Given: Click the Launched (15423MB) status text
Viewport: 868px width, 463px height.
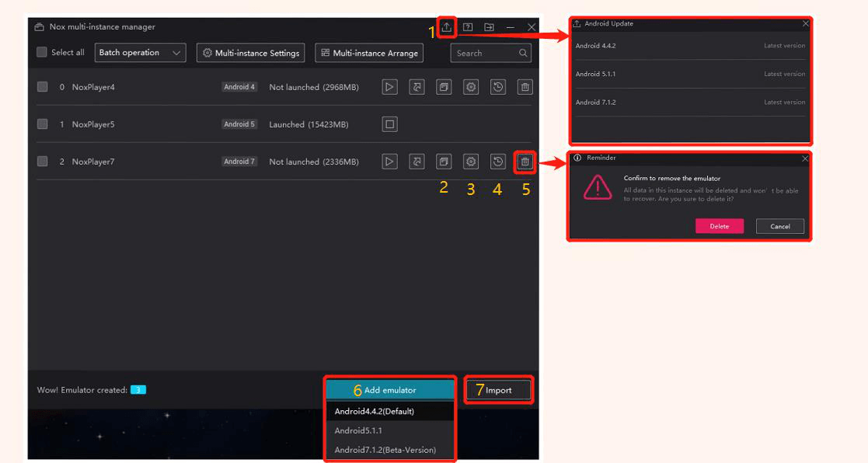Looking at the screenshot, I should click(309, 124).
